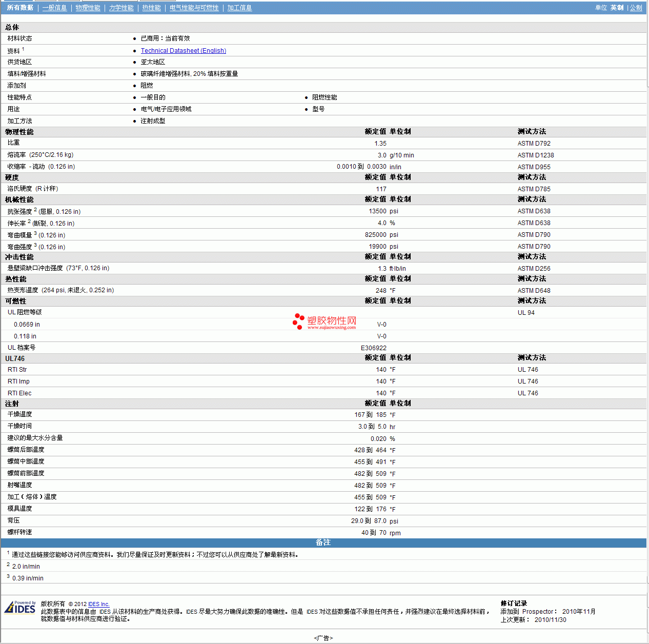The height and width of the screenshot is (644, 649).
Task: Click the 材料状态 row label
Action: (x=20, y=38)
